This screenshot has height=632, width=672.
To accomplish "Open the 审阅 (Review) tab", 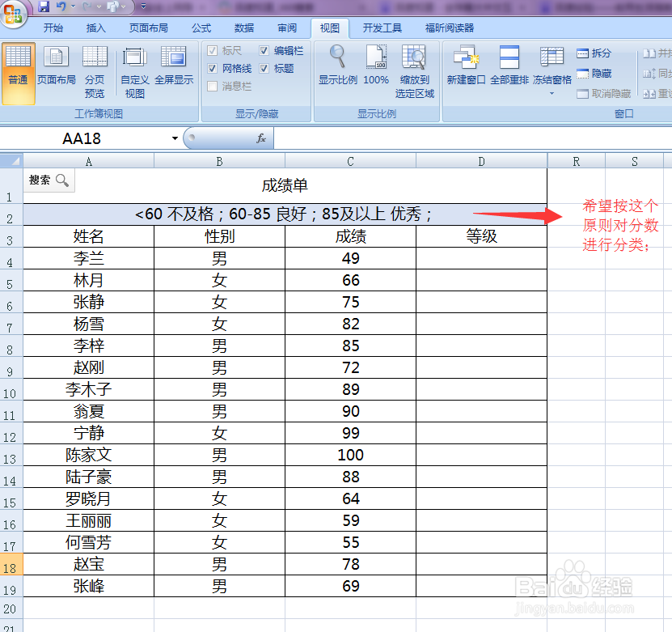I will pyautogui.click(x=287, y=28).
